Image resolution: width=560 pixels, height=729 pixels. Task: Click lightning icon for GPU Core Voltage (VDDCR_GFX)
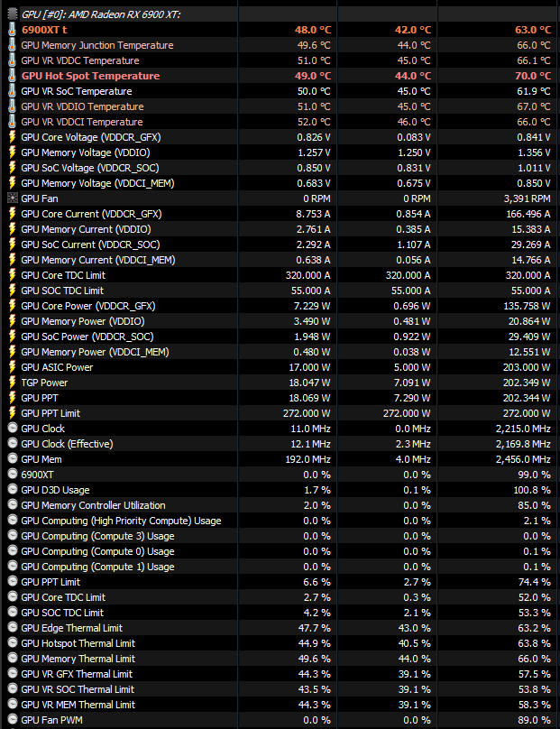click(13, 137)
